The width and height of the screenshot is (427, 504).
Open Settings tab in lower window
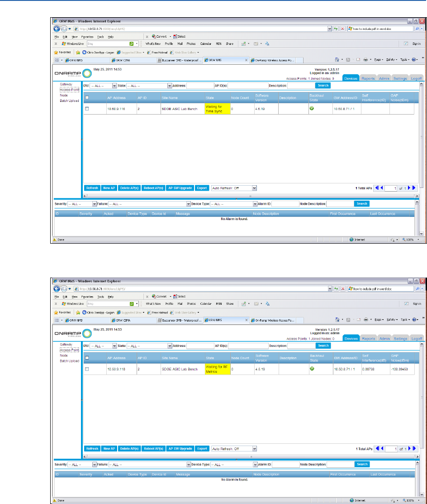tap(400, 338)
